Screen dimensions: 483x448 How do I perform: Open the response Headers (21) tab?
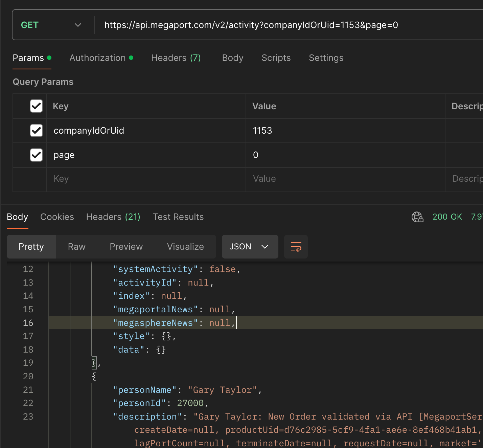113,217
